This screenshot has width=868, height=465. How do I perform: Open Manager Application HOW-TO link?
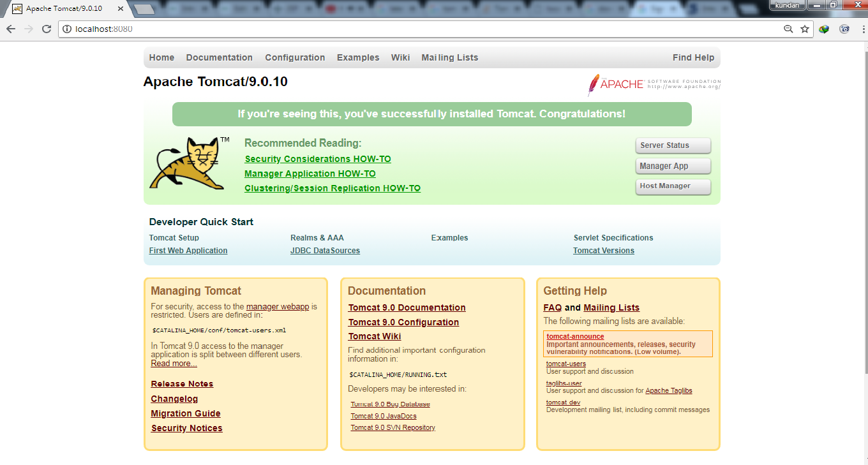pyautogui.click(x=310, y=173)
